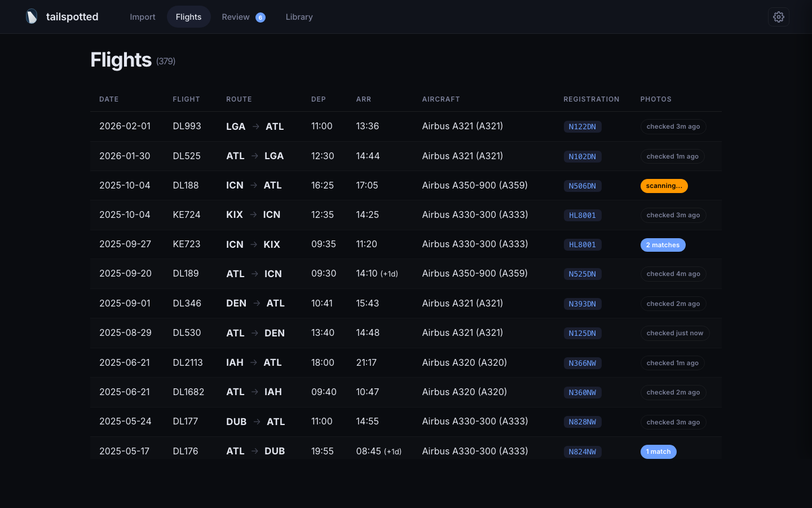Click the '1 match' badge on DL176
Viewport: 812px width, 508px height.
pyautogui.click(x=658, y=452)
